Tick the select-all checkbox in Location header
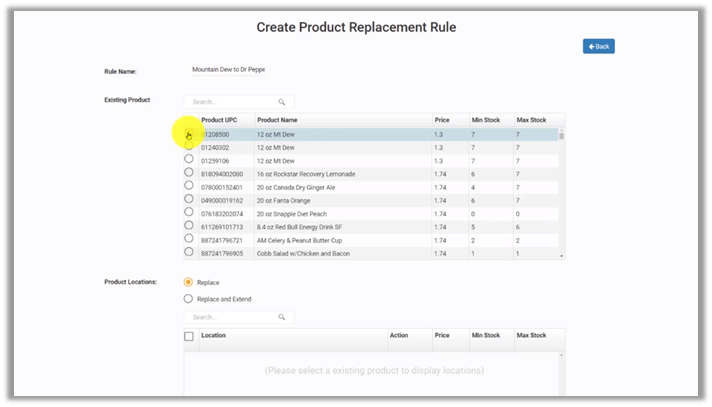Screen dimensions: 712x407 tap(189, 336)
